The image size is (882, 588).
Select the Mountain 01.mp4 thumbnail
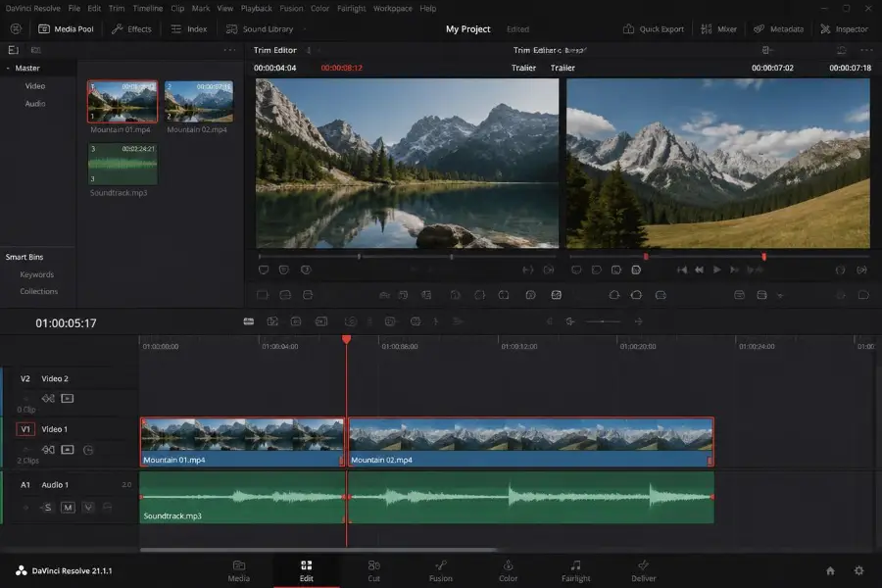122,101
